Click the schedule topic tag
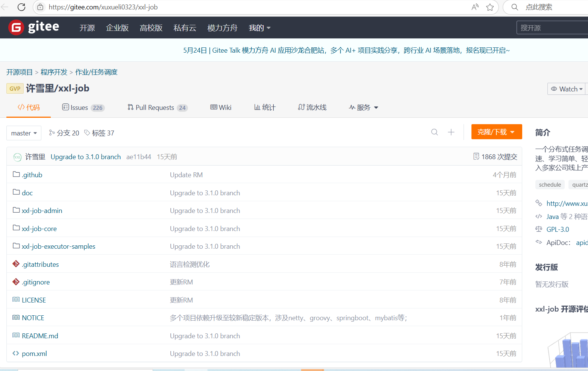Screen dimensions: 588x371 point(550,185)
